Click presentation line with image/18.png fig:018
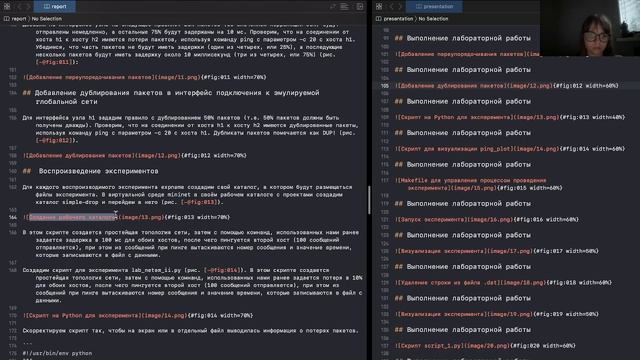This screenshot has height=360, width=640. point(503,282)
